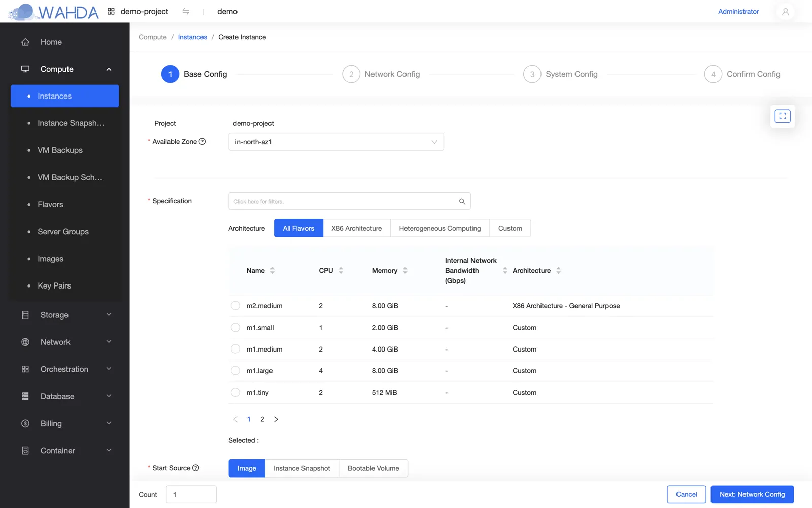
Task: Sort by Architecture column arrows
Action: pyautogui.click(x=558, y=270)
